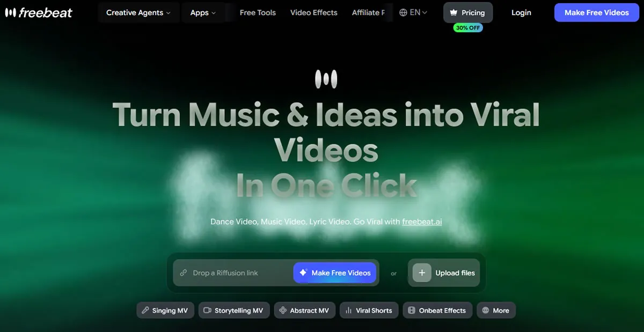Click the Login button
This screenshot has width=644, height=332.
[521, 12]
